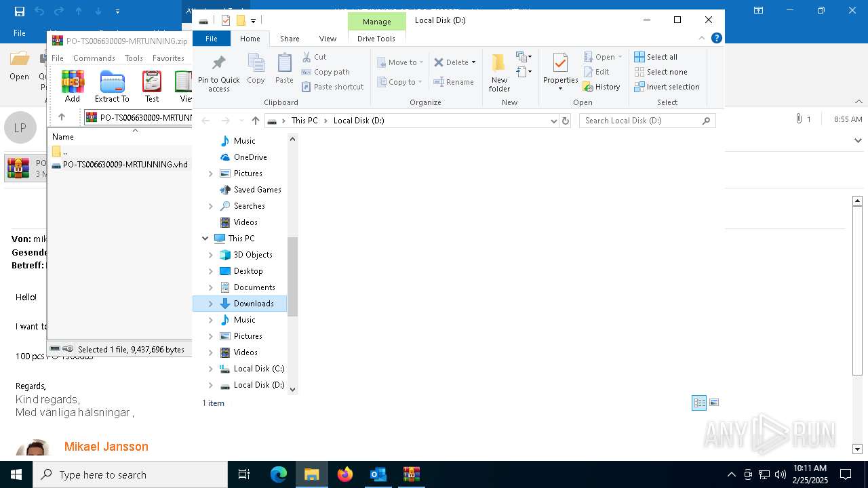Click the Search Local Disk (D:) field
The width and height of the screenshot is (868, 488).
[x=648, y=121]
